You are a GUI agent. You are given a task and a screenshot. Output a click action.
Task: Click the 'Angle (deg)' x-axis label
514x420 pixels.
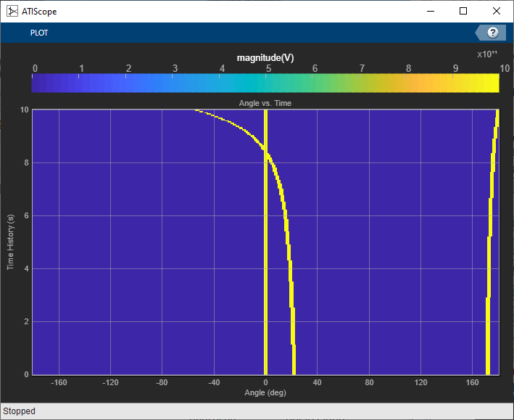(x=265, y=392)
